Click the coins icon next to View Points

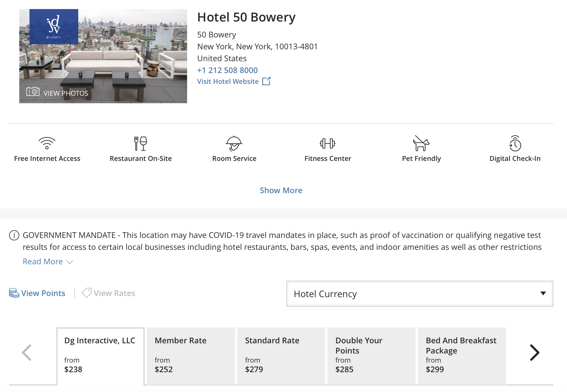coord(14,293)
